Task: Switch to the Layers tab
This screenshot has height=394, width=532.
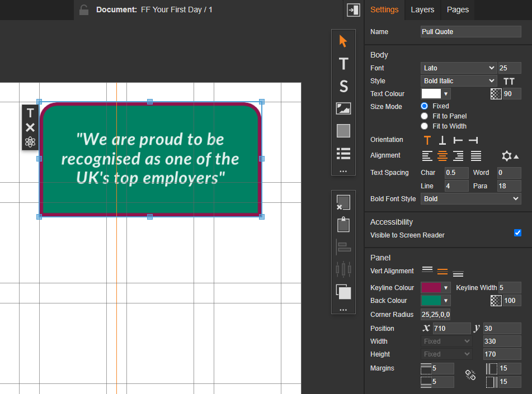Action: [x=422, y=10]
